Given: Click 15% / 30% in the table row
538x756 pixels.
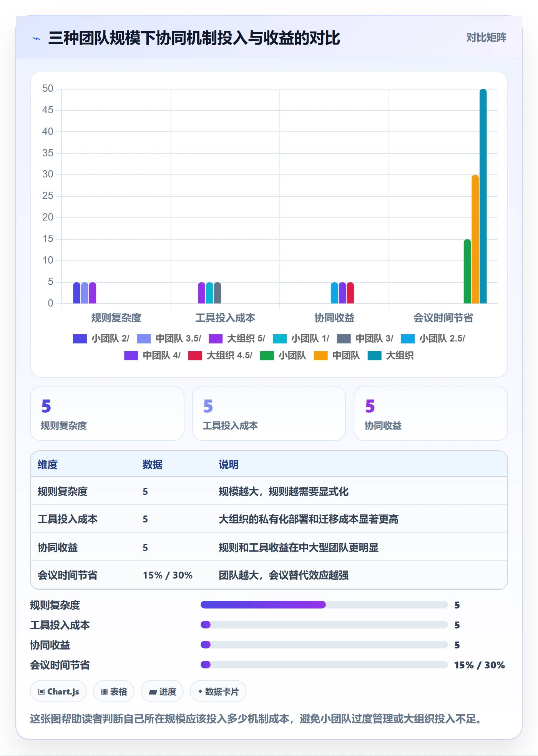Looking at the screenshot, I should click(x=168, y=575).
